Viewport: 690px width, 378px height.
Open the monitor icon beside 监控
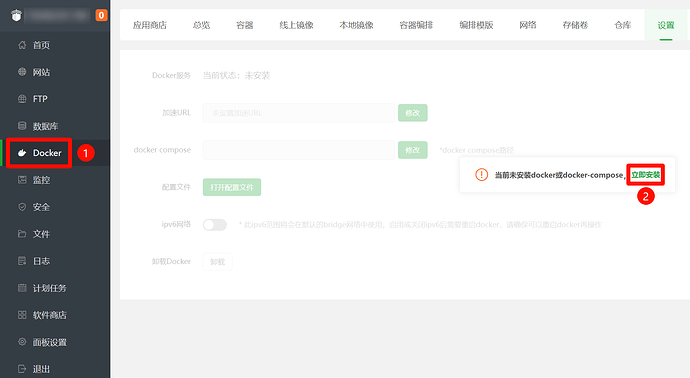click(x=22, y=180)
